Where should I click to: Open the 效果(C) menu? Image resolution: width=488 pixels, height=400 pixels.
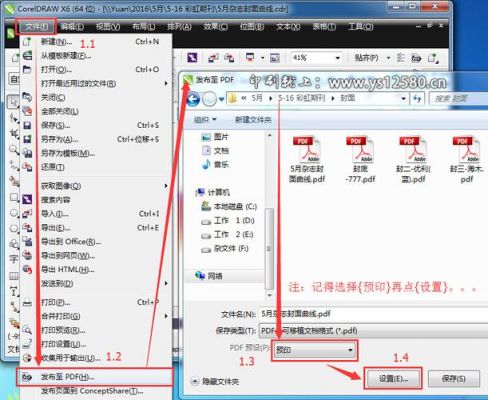[x=216, y=27]
